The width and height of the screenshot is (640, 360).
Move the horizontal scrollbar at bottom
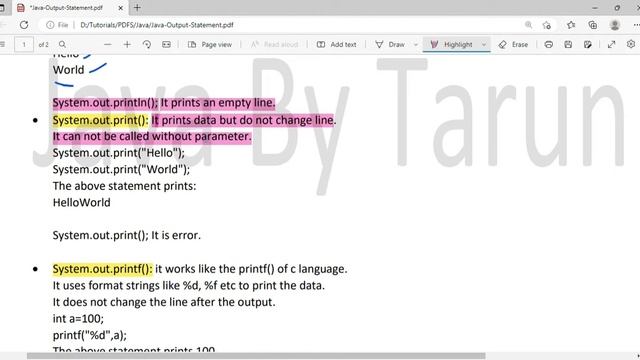click(x=256, y=356)
